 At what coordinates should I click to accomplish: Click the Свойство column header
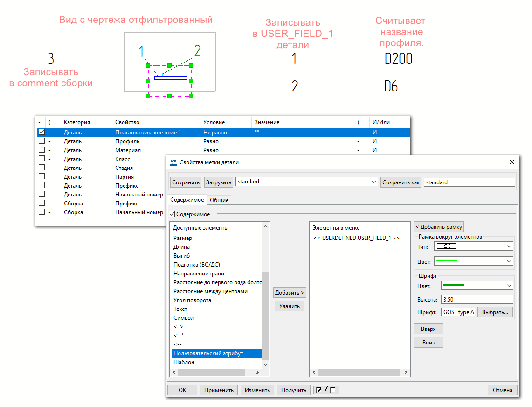coord(156,122)
